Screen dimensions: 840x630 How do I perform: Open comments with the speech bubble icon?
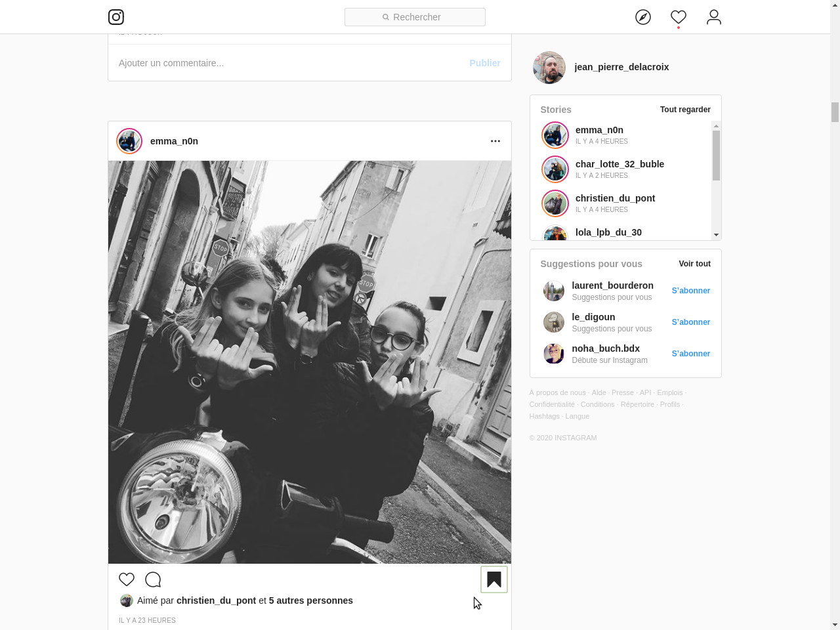click(153, 579)
